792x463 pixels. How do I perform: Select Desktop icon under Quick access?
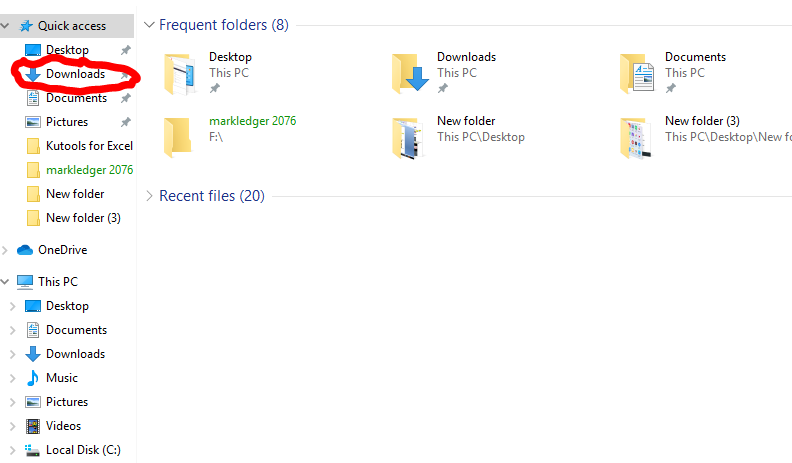coord(33,50)
